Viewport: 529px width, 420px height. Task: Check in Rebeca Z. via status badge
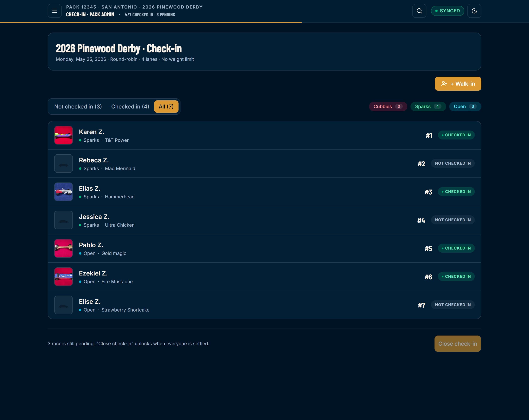coord(453,163)
